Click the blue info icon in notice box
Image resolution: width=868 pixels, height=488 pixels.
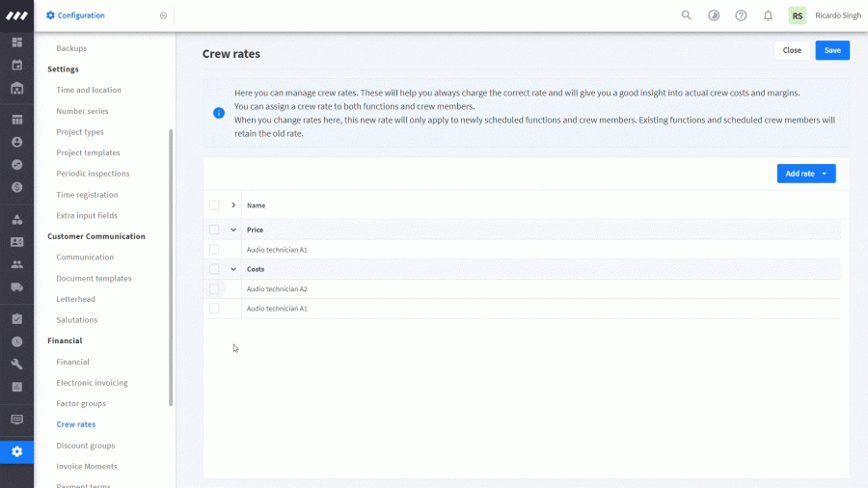219,113
